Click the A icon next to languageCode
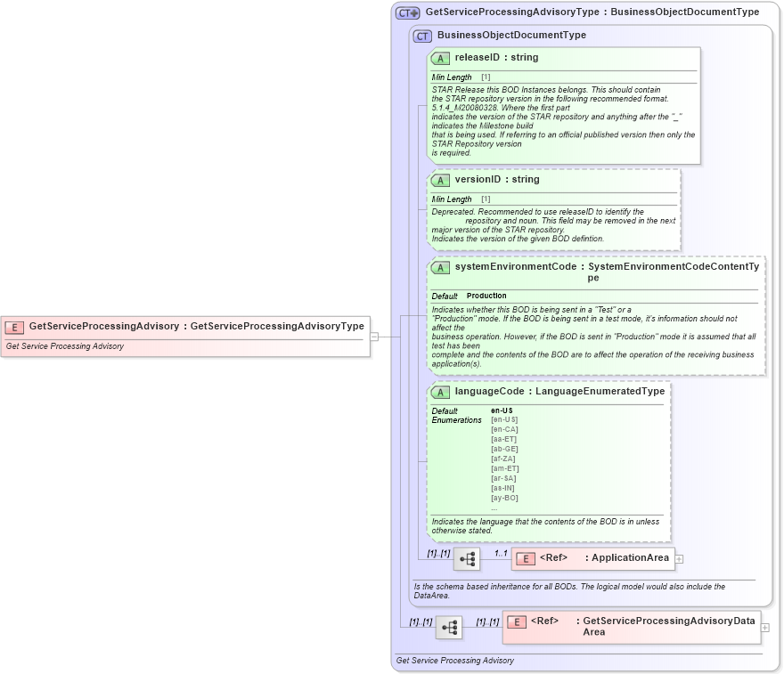The image size is (784, 674). pyautogui.click(x=440, y=393)
